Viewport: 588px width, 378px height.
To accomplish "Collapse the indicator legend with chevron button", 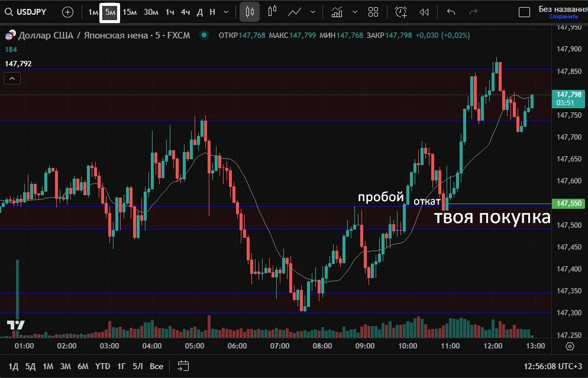I will (12, 78).
